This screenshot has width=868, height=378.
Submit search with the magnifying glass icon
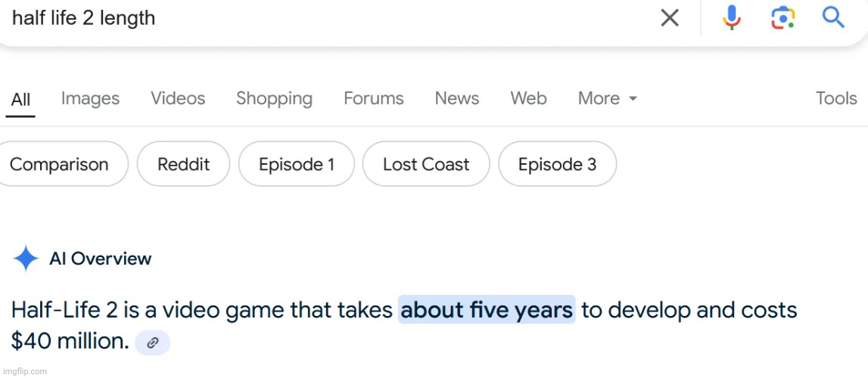[833, 17]
